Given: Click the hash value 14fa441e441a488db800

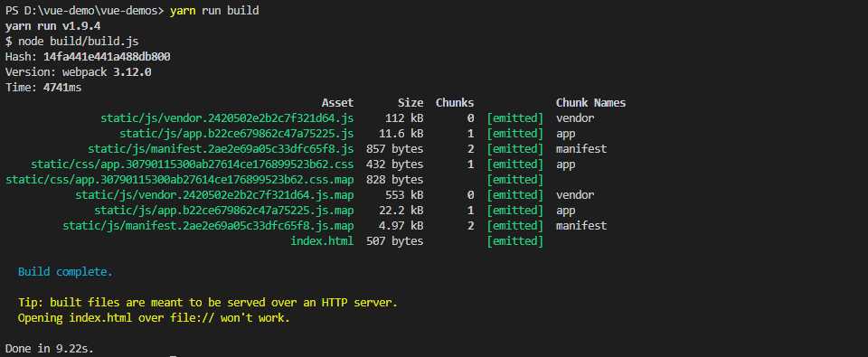Looking at the screenshot, I should tap(107, 56).
